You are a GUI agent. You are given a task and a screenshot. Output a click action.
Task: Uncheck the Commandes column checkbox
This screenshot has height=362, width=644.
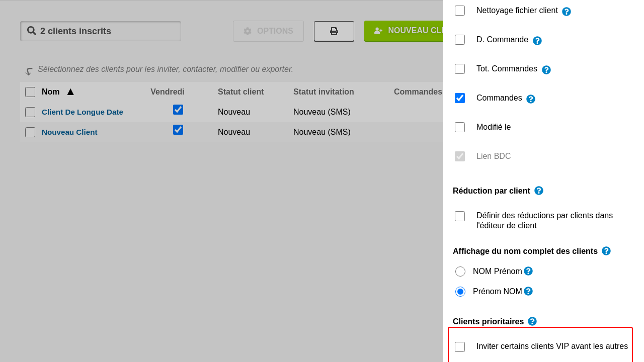pyautogui.click(x=460, y=98)
